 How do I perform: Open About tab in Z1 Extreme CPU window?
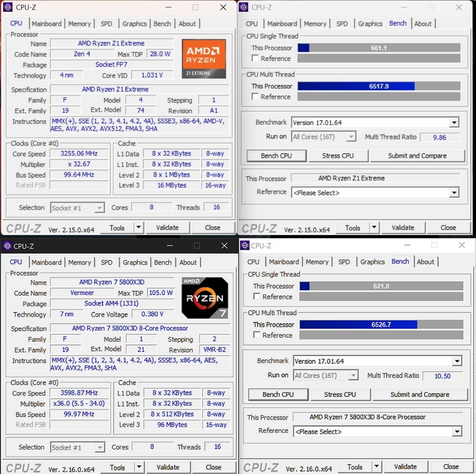(187, 24)
